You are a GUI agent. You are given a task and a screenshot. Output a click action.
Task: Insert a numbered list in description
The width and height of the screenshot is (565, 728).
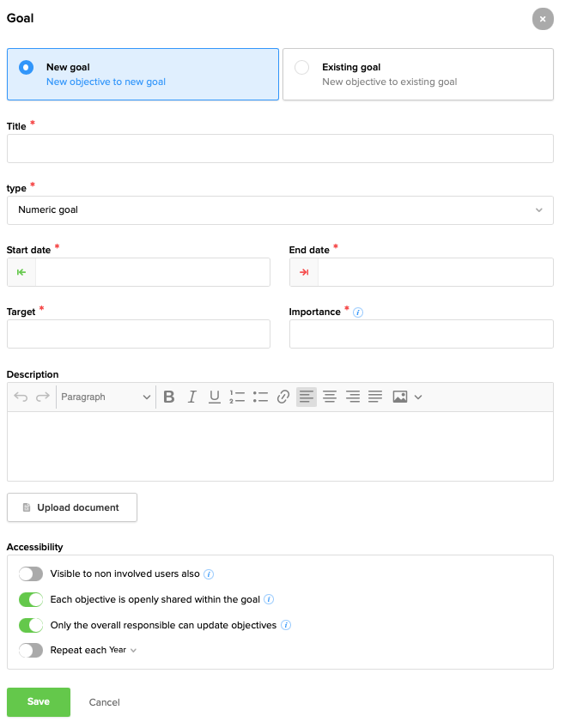(238, 397)
